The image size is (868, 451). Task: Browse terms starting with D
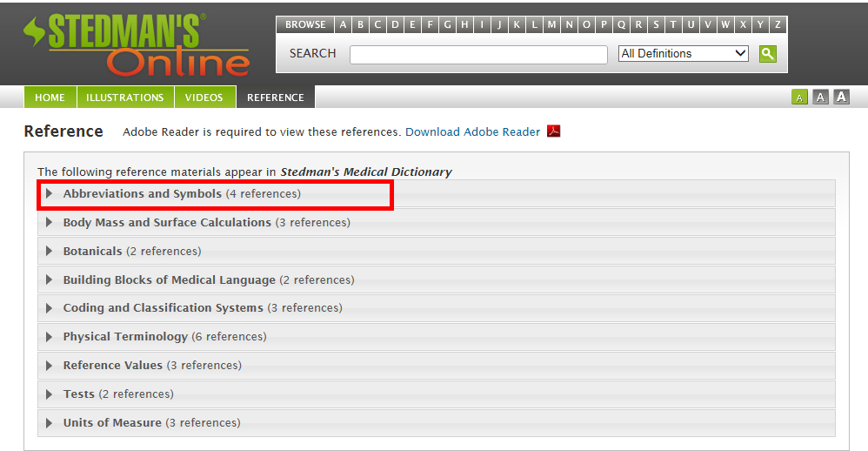[395, 24]
